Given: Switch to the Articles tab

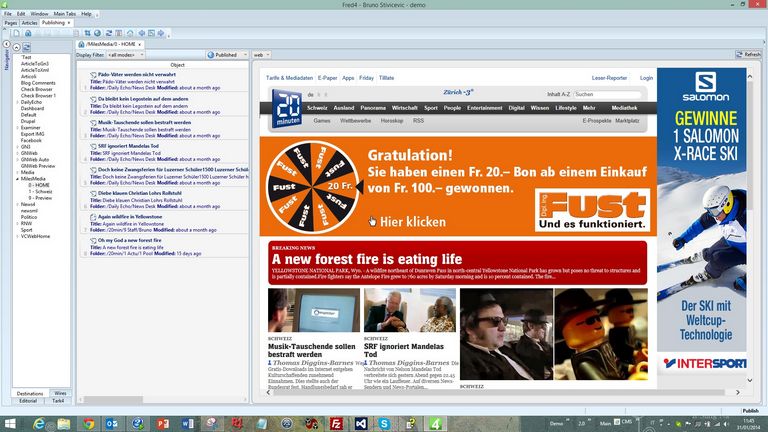Looking at the screenshot, I should coord(29,23).
